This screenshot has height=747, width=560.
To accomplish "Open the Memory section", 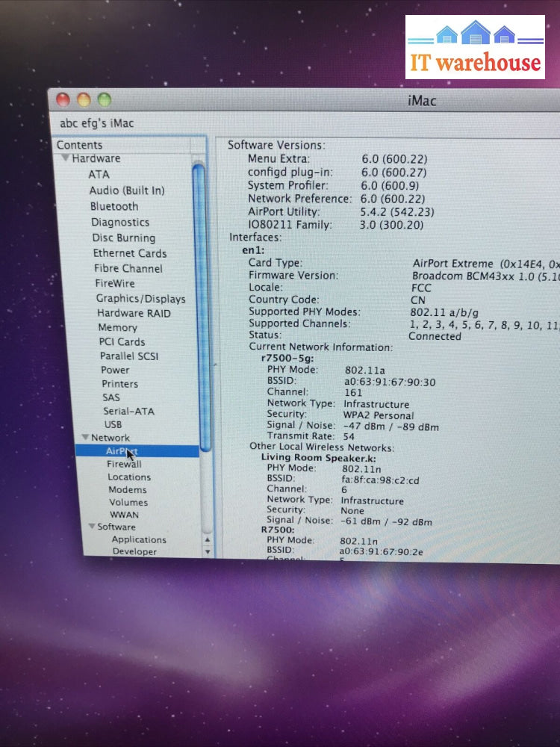I will coord(118,327).
